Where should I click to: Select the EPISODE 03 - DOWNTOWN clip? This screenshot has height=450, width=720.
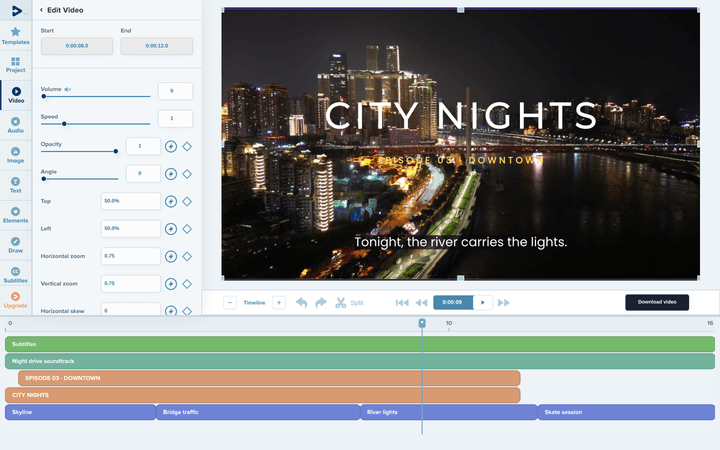(269, 378)
